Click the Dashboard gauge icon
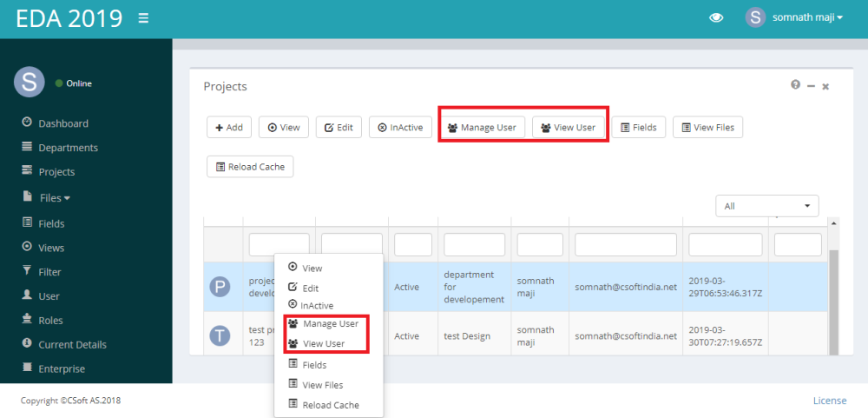This screenshot has height=418, width=868. click(27, 123)
